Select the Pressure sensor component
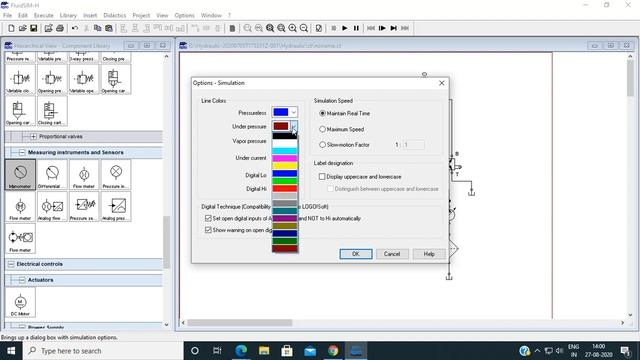This screenshot has width=640, height=360. [84, 207]
